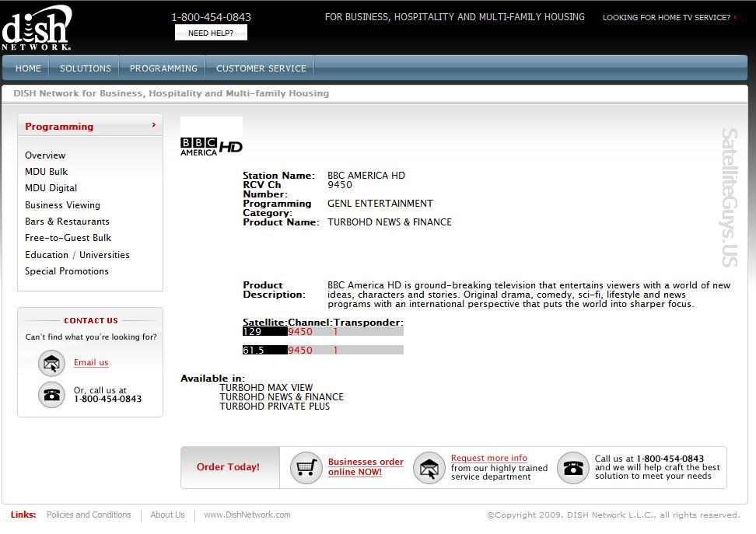Image resolution: width=756 pixels, height=534 pixels.
Task: Click channel 9450 in the satellite 129 row
Action: pyautogui.click(x=300, y=332)
